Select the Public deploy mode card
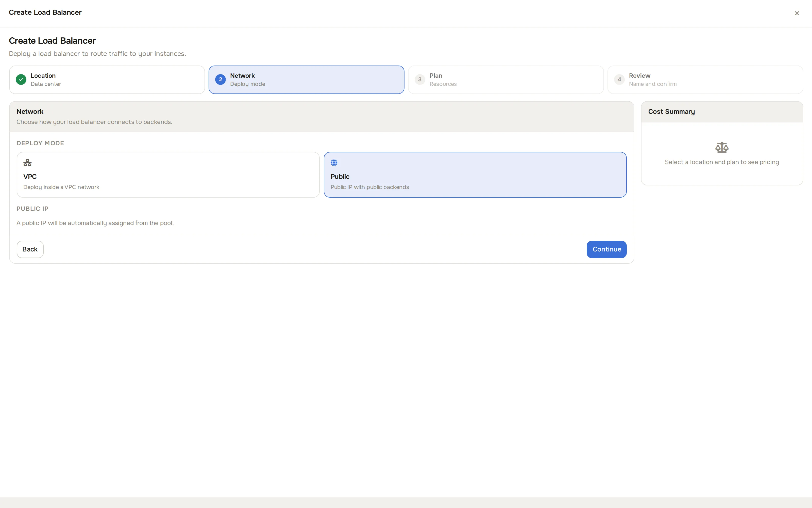The image size is (812, 508). click(475, 175)
